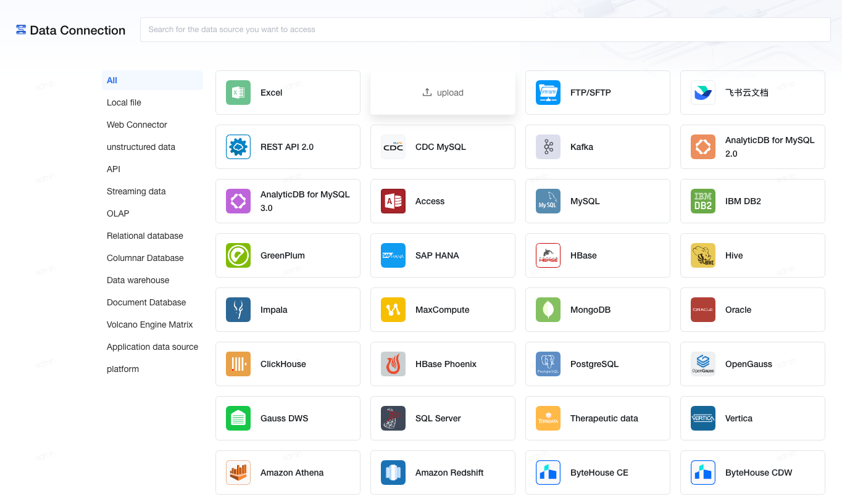Click the Data Connection logo icon
The height and width of the screenshot is (504, 842).
tap(21, 30)
